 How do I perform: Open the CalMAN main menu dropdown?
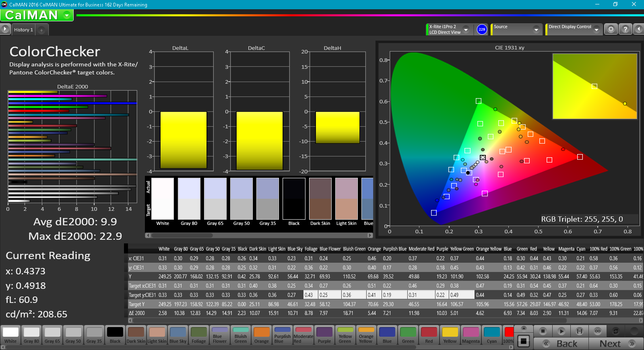(67, 15)
